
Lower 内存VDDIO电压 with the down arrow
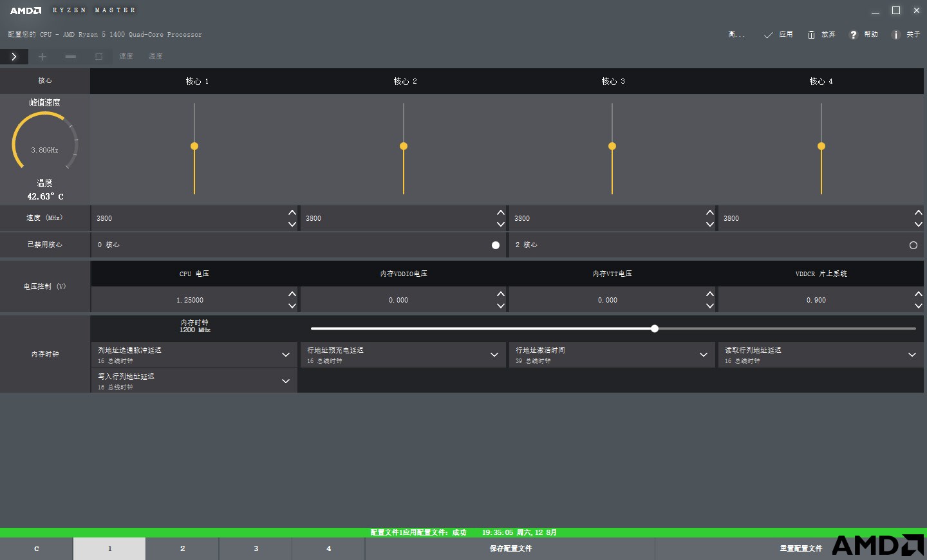(x=501, y=306)
